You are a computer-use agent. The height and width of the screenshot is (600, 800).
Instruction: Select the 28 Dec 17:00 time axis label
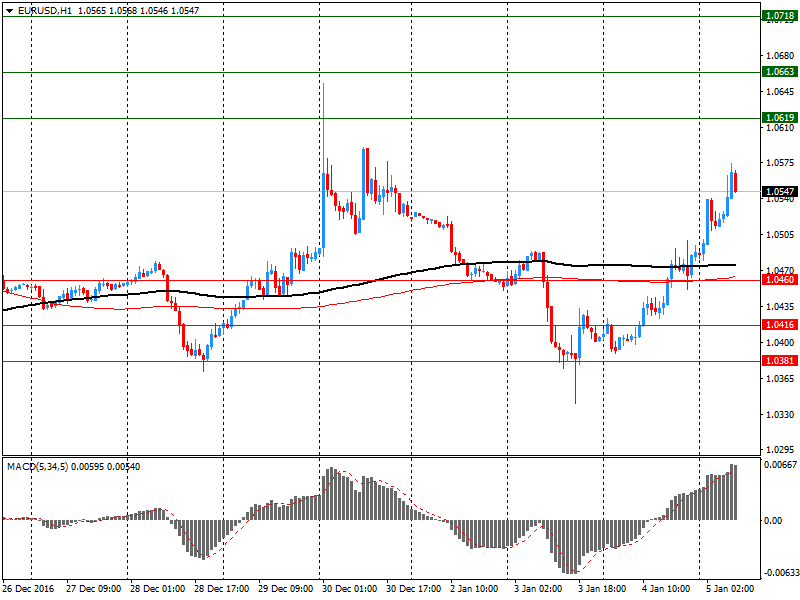point(221,589)
